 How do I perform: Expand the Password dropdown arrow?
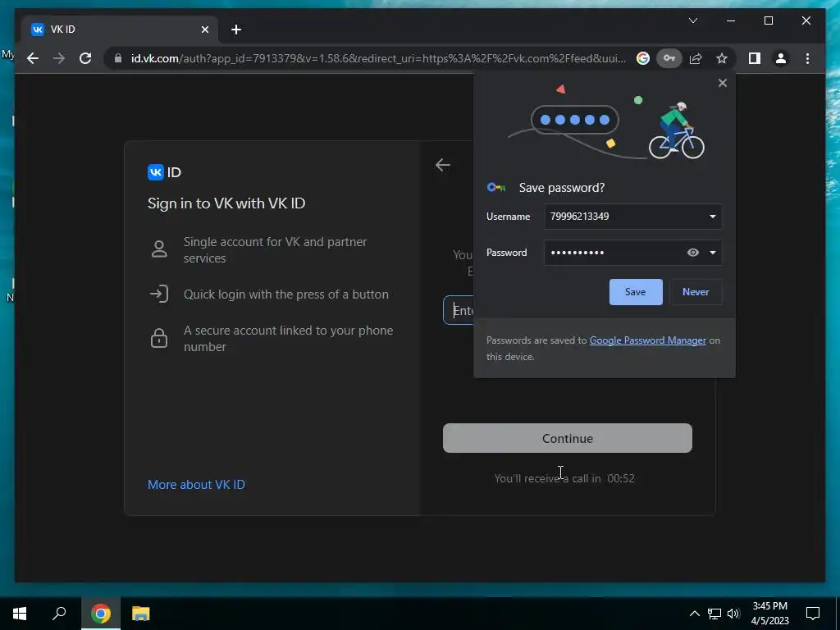click(713, 253)
